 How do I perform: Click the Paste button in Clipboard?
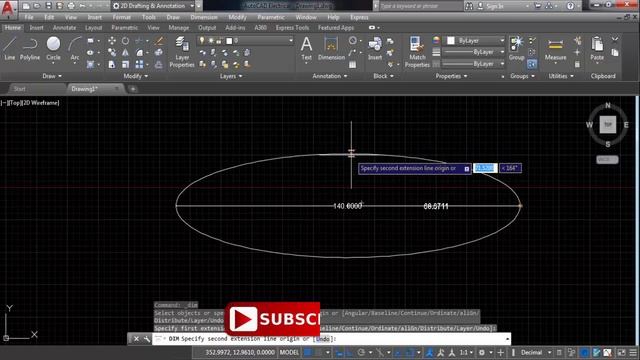tap(597, 48)
